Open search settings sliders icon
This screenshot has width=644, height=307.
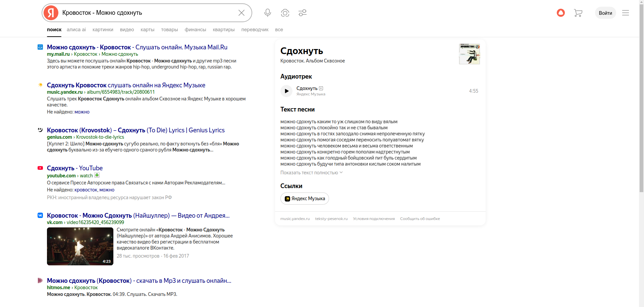tap(303, 13)
